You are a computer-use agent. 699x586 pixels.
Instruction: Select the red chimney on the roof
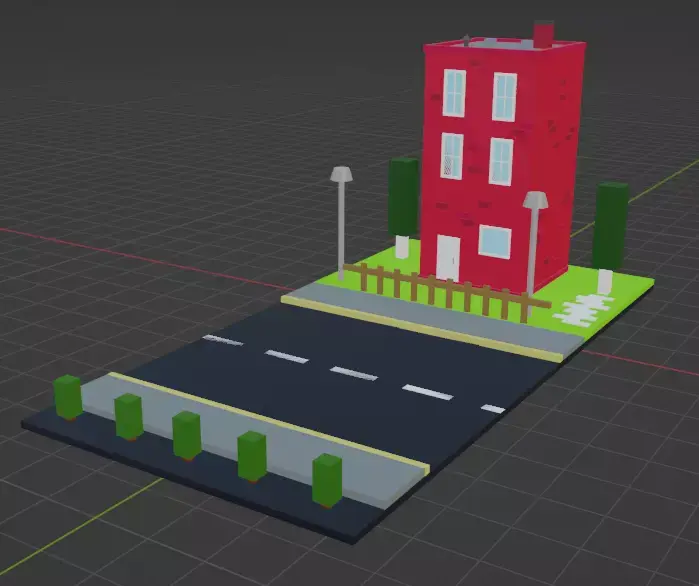[544, 33]
